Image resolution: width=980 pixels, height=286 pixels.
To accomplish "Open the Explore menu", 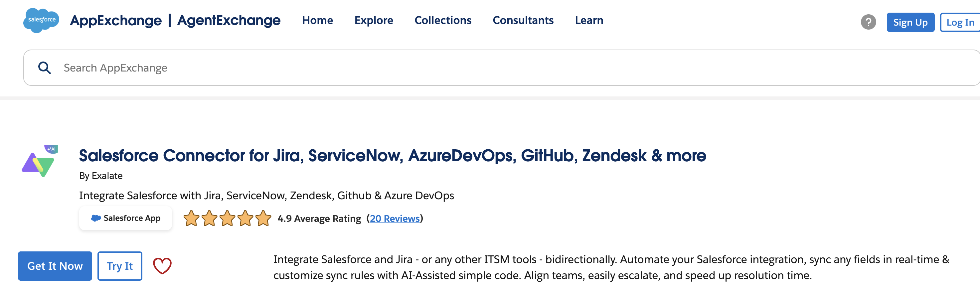I will pos(374,20).
